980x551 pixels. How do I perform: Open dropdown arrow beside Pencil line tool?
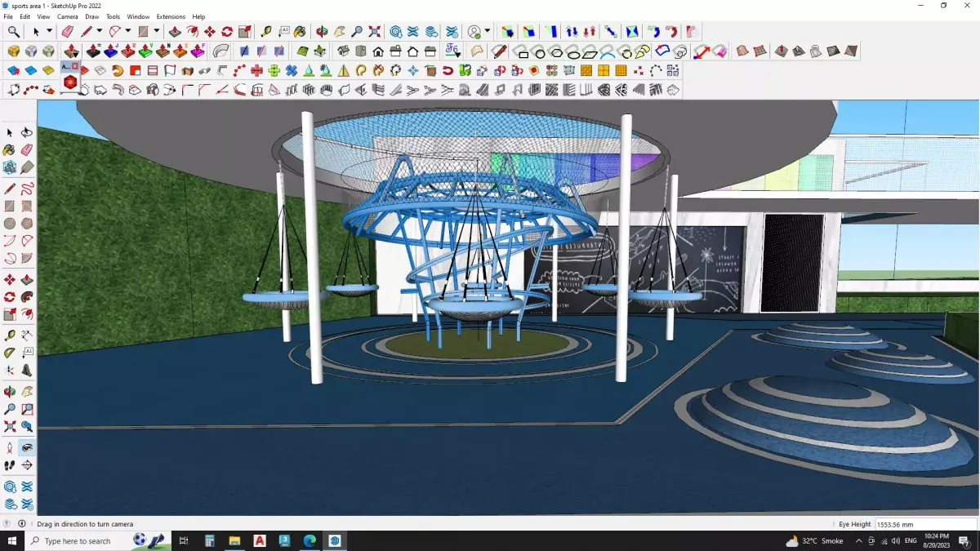click(x=99, y=31)
